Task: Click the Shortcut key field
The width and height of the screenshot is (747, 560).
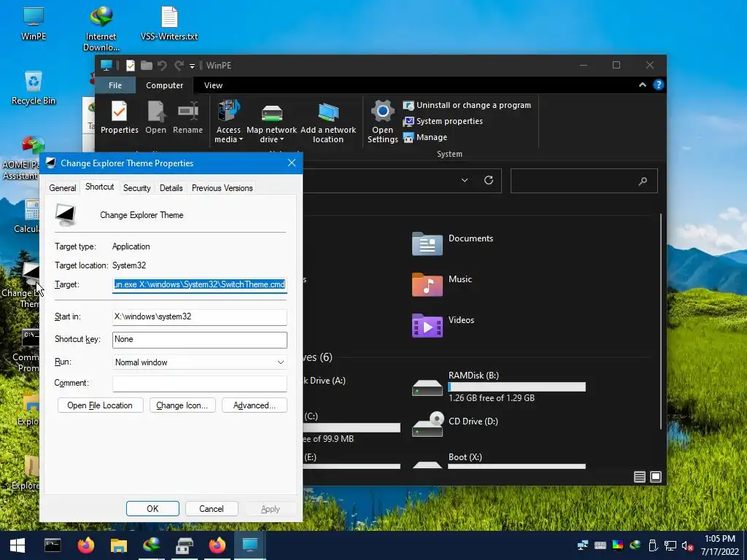Action: click(x=200, y=340)
